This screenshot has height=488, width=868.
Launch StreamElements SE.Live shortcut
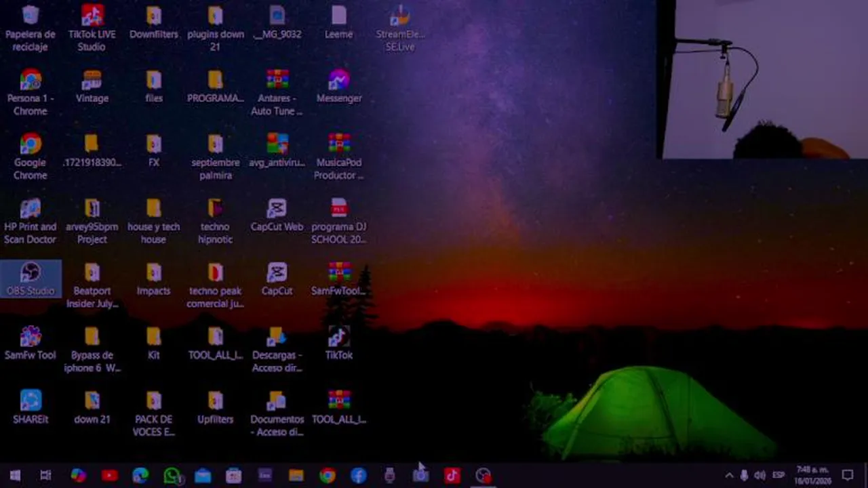tap(400, 28)
